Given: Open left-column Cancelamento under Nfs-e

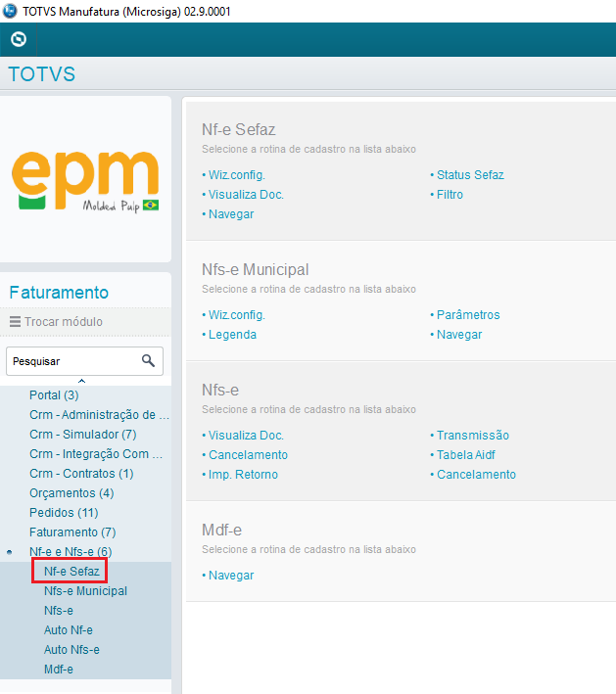Looking at the screenshot, I should pyautogui.click(x=248, y=454).
